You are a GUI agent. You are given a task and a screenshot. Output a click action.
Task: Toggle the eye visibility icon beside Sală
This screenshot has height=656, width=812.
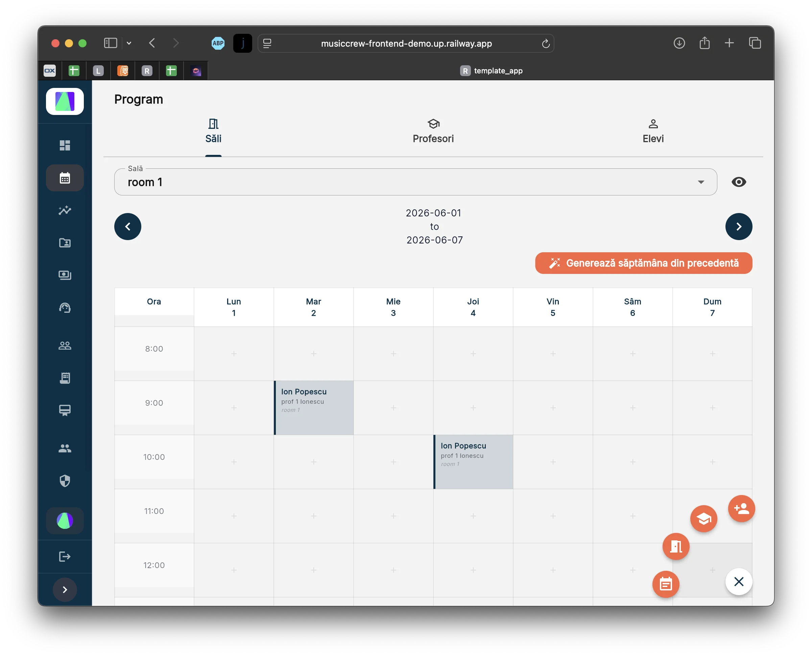click(739, 182)
